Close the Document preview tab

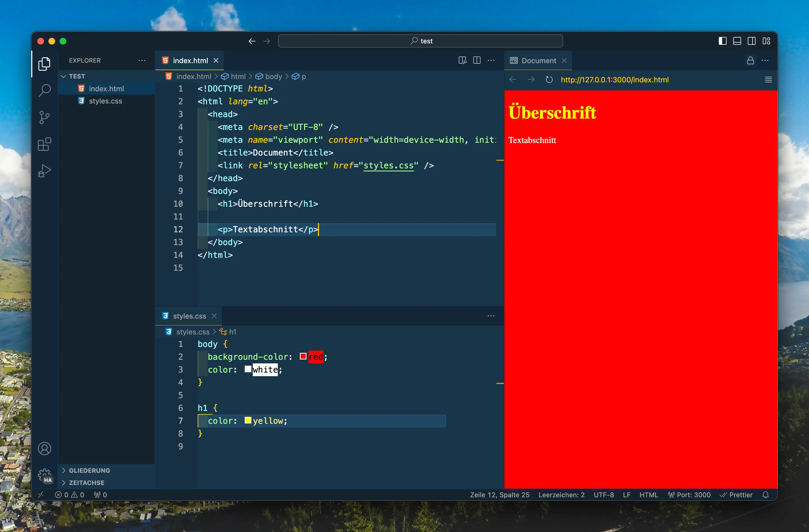[564, 60]
